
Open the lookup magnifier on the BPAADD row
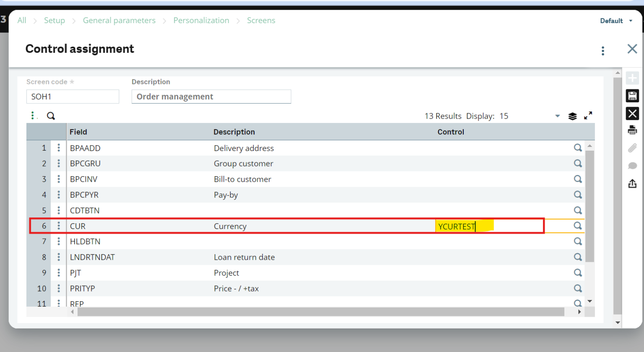(578, 148)
